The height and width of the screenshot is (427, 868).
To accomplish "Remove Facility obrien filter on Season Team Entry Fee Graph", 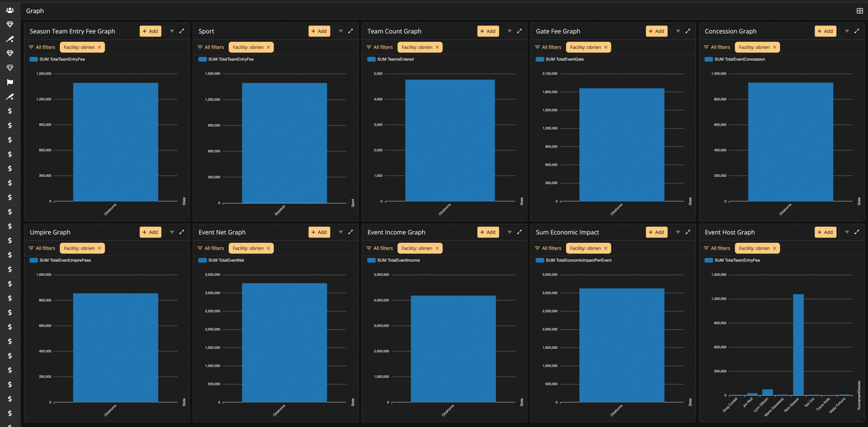I will pos(100,47).
